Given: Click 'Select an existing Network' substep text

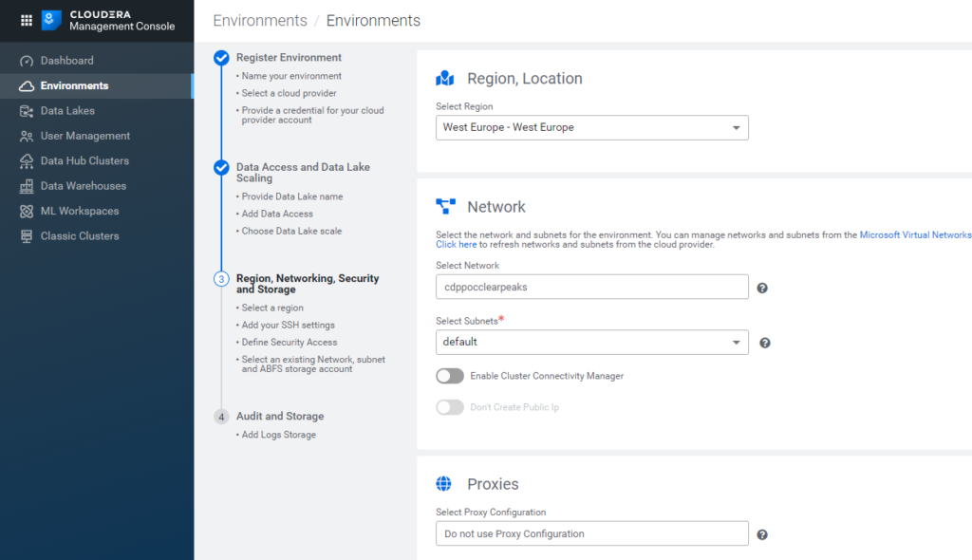Looking at the screenshot, I should [x=313, y=364].
